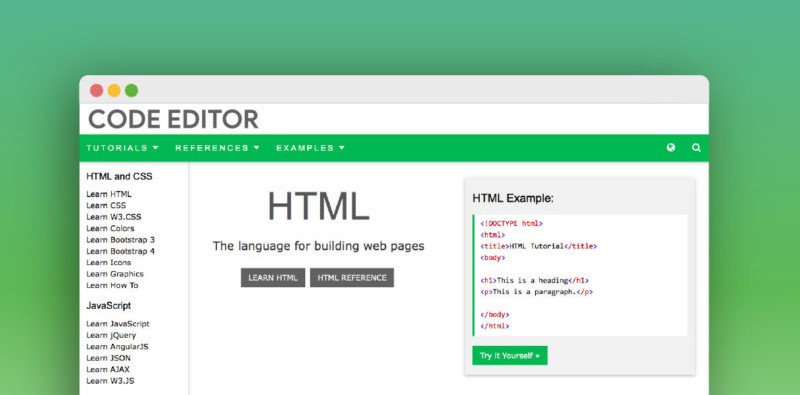This screenshot has width=800, height=395.
Task: Click the yellow minimize window button
Action: 114,90
